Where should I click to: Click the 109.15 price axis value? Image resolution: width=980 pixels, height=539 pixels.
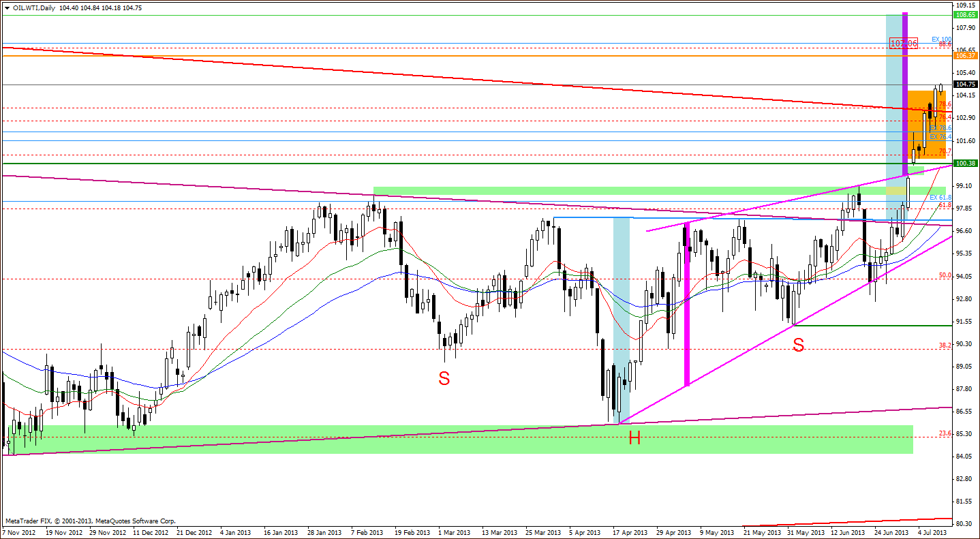(x=966, y=5)
